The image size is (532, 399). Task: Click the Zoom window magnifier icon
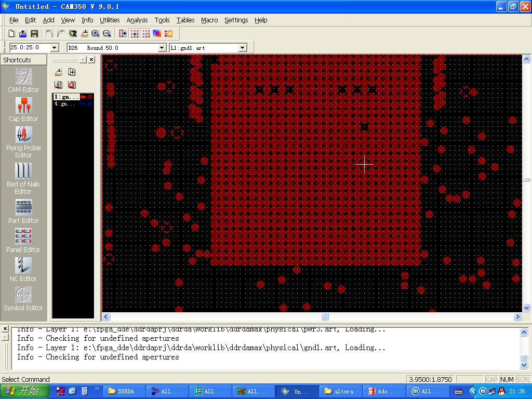click(x=73, y=33)
